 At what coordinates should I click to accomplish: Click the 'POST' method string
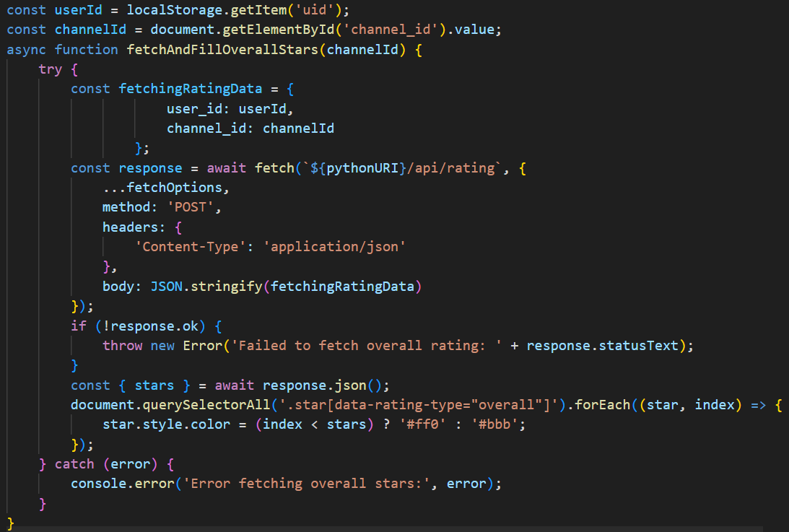tap(190, 207)
